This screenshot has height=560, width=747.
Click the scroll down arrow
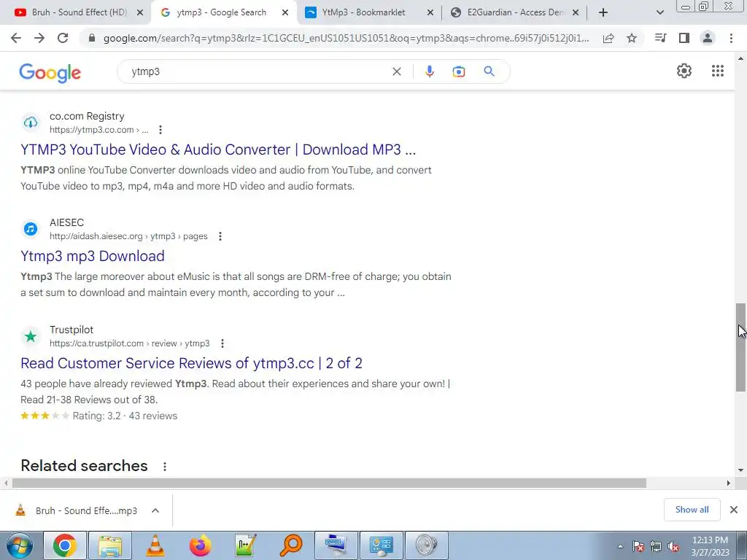(741, 470)
